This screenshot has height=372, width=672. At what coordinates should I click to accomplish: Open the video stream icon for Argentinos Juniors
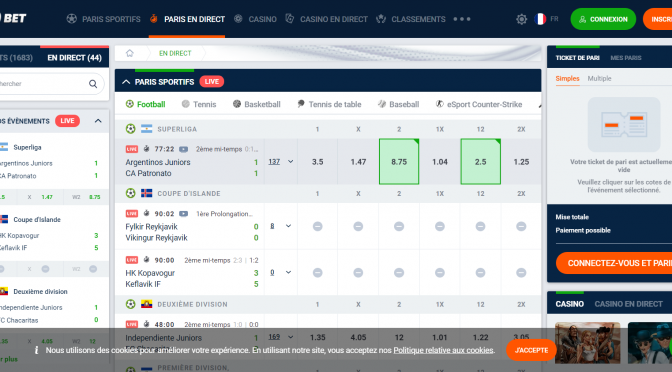183,149
